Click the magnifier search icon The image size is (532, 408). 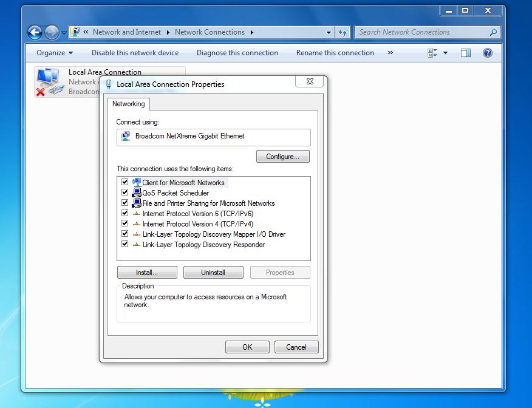(493, 32)
